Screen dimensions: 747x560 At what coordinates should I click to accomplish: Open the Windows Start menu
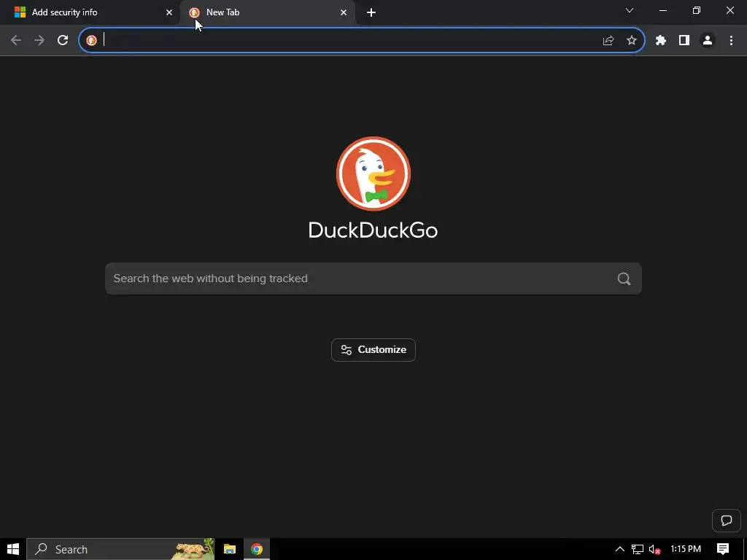(x=13, y=549)
